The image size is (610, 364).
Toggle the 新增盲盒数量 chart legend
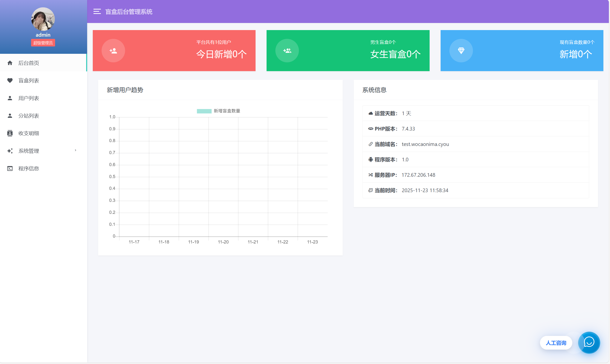pos(227,111)
